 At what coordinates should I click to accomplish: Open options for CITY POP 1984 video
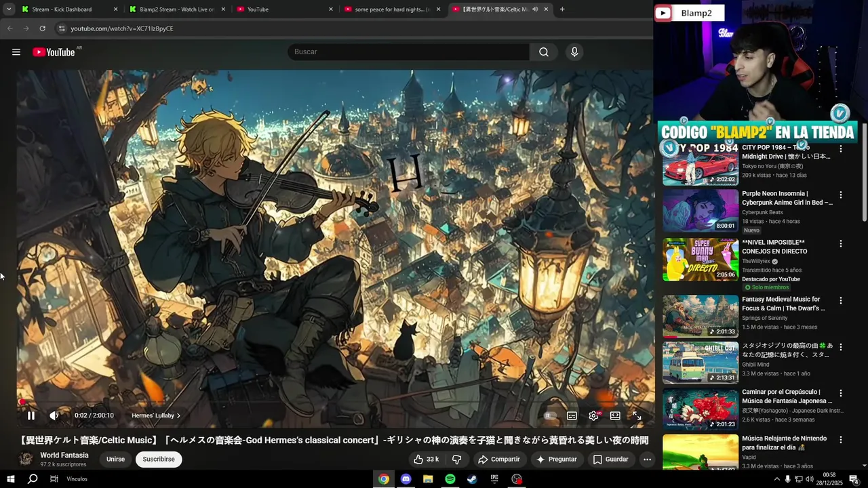point(841,148)
